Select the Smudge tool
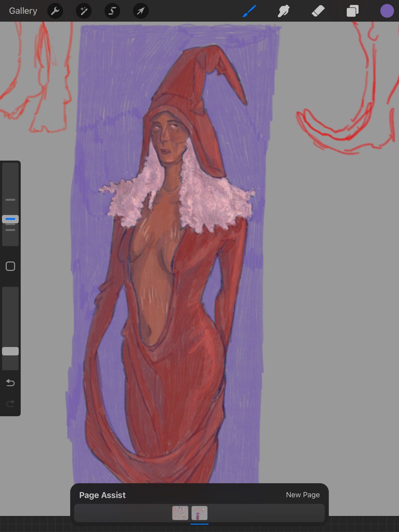399x532 pixels. pos(283,11)
